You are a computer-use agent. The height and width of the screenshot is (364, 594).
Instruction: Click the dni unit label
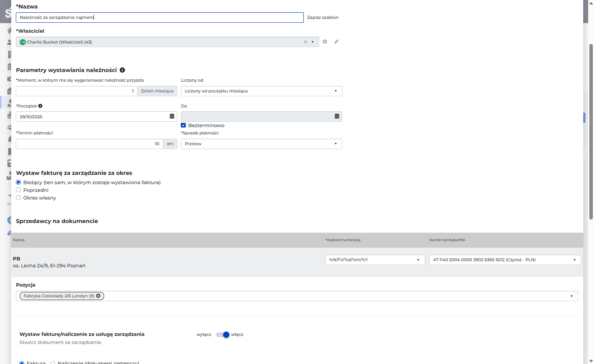point(170,144)
